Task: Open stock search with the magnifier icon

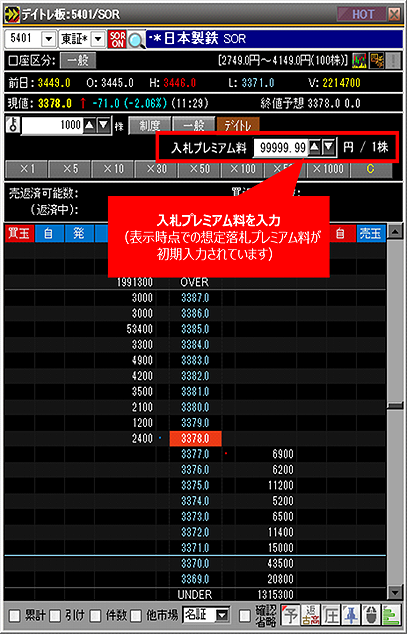Action: point(136,40)
